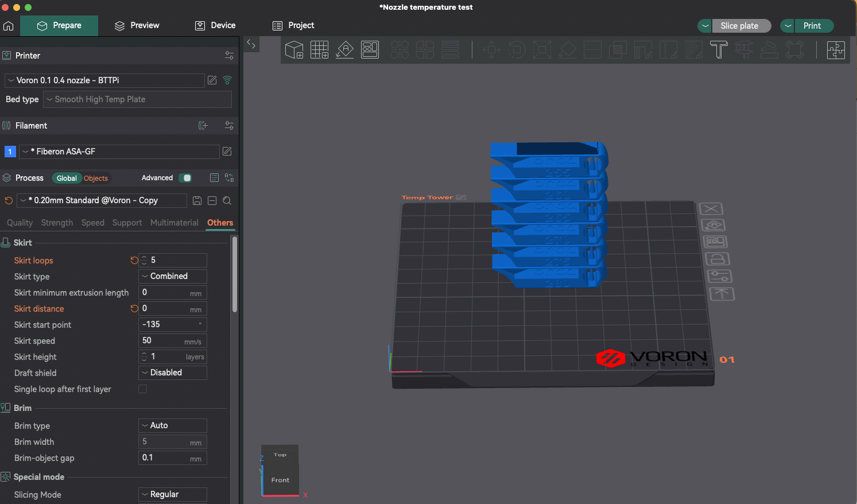Edit the Fiberon ASA-GF filament preset

(227, 152)
